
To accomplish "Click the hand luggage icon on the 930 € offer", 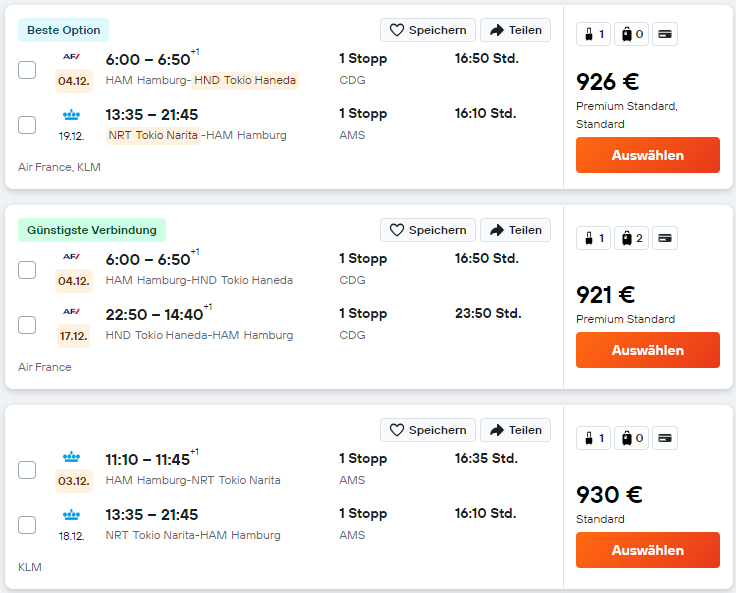I will 593,438.
